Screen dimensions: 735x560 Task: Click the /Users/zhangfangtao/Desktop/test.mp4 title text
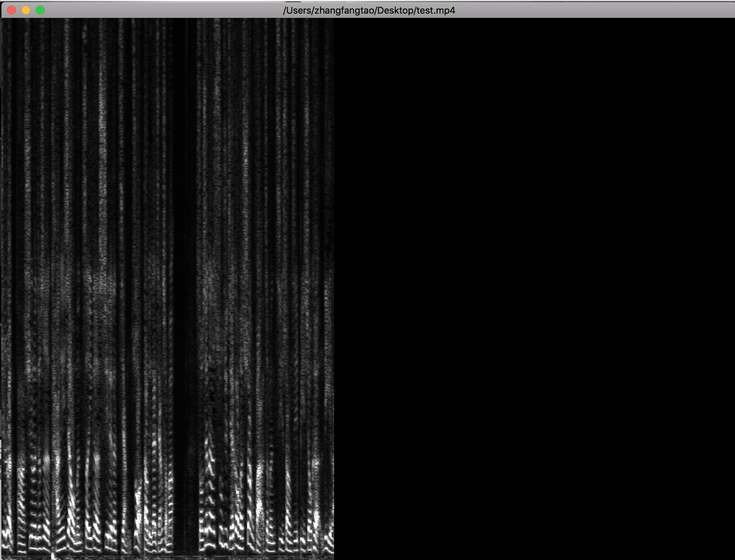tap(369, 10)
